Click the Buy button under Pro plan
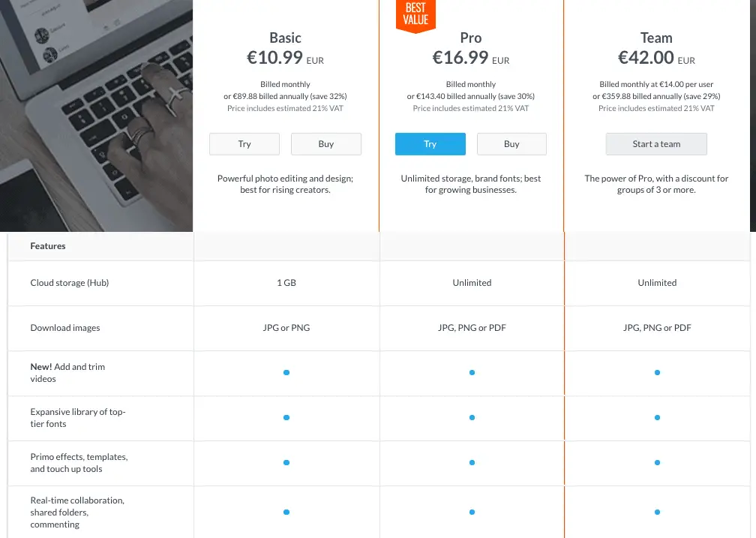Image resolution: width=756 pixels, height=538 pixels. (x=511, y=144)
